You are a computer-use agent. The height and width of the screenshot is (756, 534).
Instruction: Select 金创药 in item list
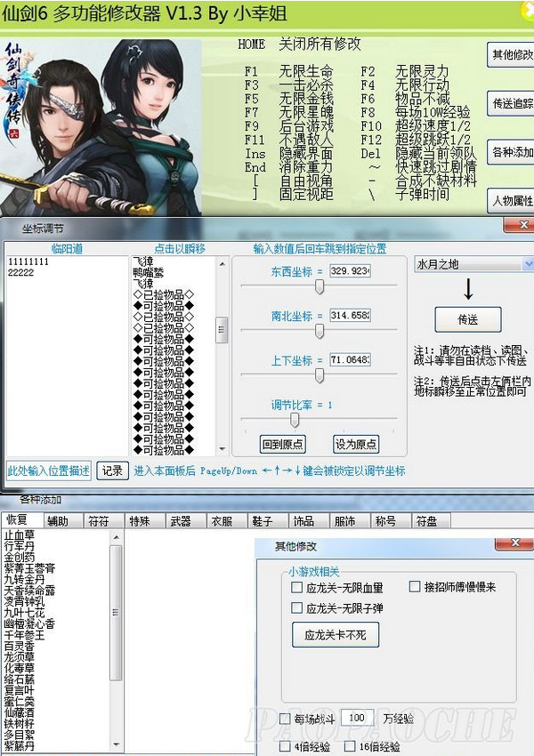[x=20, y=558]
